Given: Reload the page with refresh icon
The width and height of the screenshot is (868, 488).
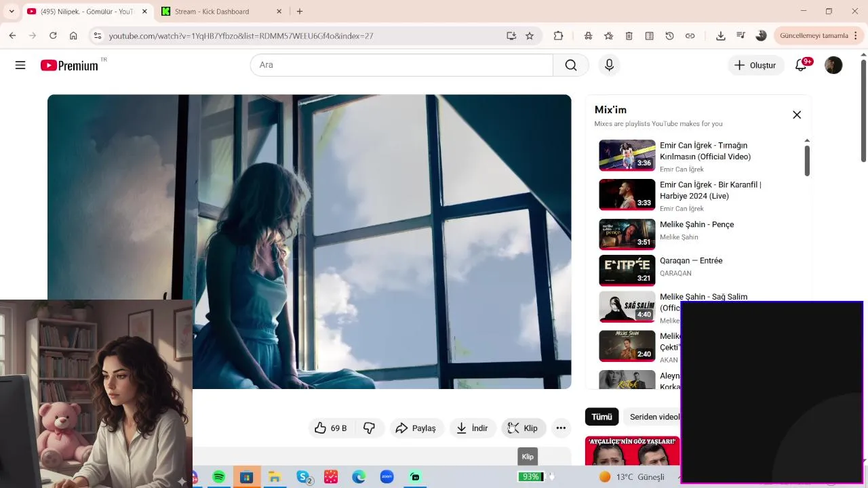Looking at the screenshot, I should (53, 36).
